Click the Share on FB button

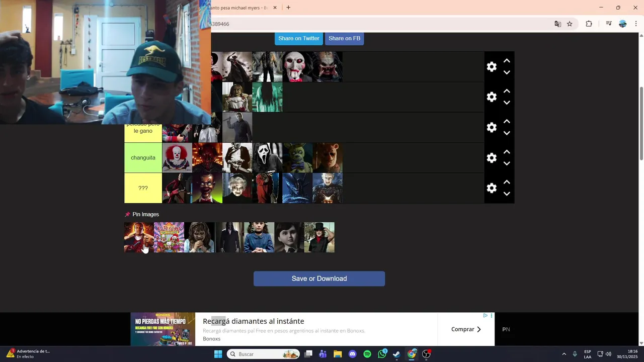coord(344,39)
